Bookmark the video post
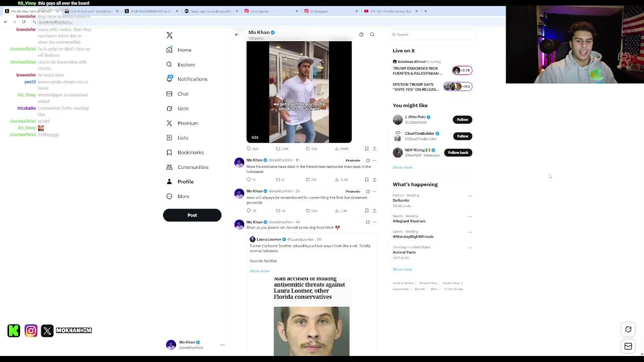Image resolution: width=644 pixels, height=362 pixels. click(x=367, y=149)
